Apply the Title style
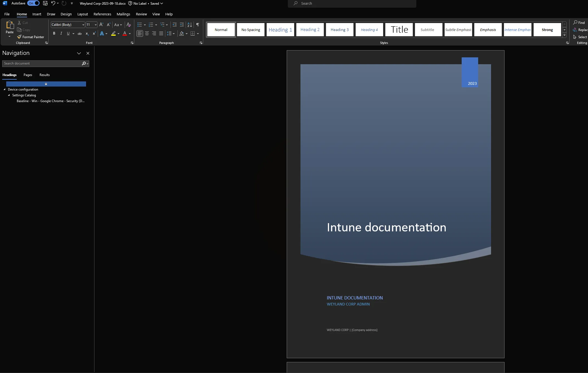The image size is (588, 373). 399,30
